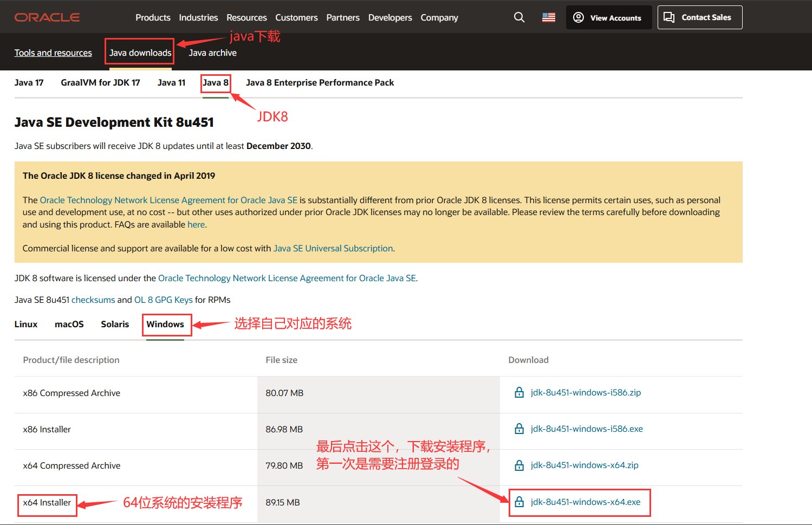This screenshot has height=525, width=812.
Task: Click the US flag language icon
Action: click(548, 17)
